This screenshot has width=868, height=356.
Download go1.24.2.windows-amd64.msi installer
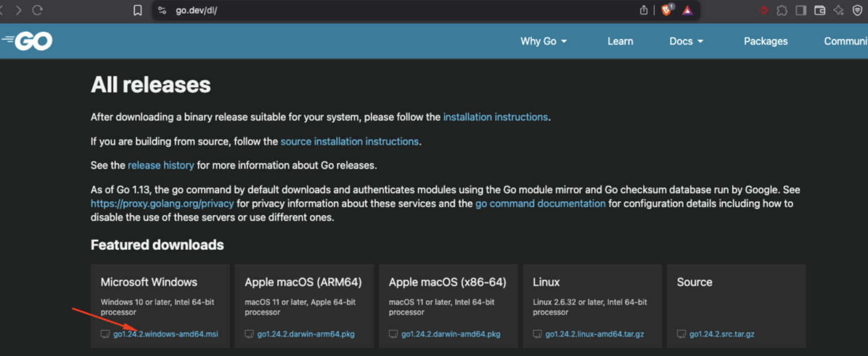click(x=165, y=333)
